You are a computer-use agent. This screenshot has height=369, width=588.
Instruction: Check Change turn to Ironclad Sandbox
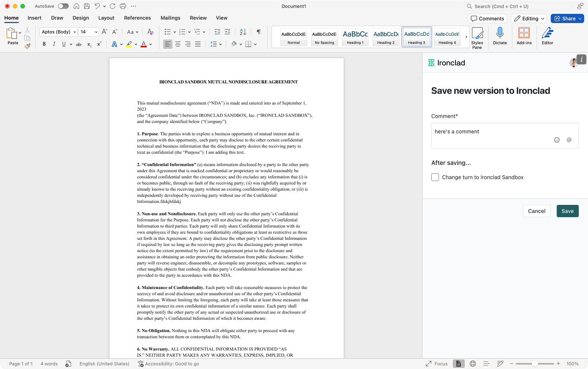[x=435, y=177]
